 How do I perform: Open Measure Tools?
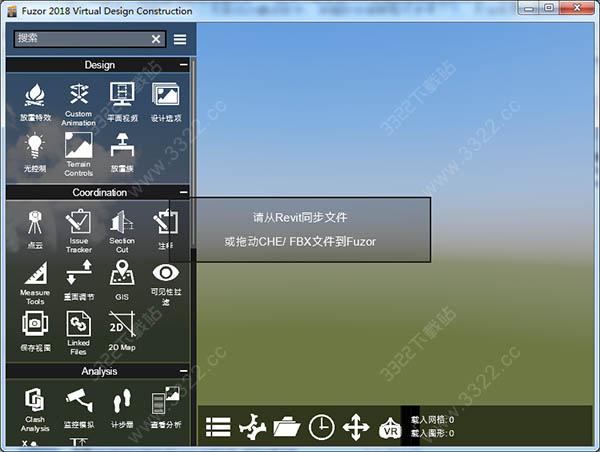[35, 282]
